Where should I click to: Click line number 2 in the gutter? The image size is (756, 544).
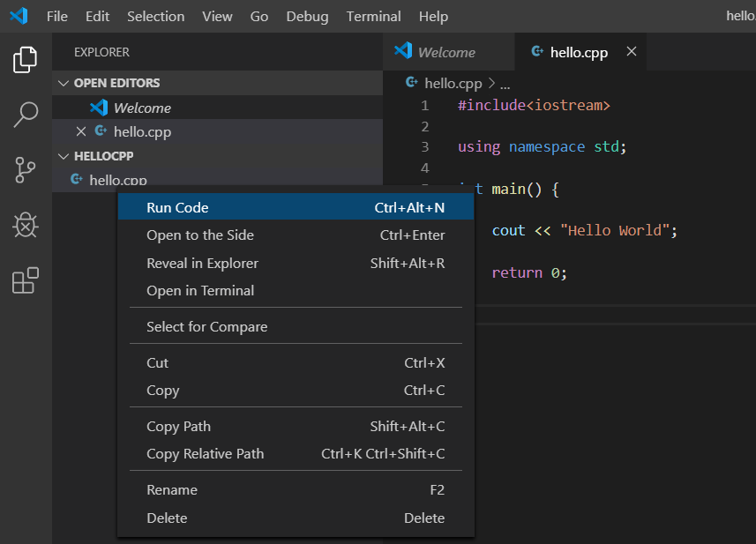tap(425, 126)
